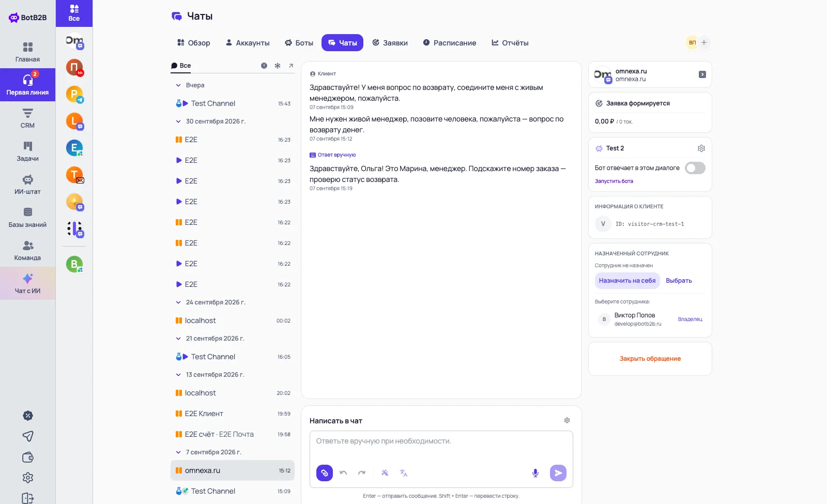Open the percent discount badge icon

[28, 416]
